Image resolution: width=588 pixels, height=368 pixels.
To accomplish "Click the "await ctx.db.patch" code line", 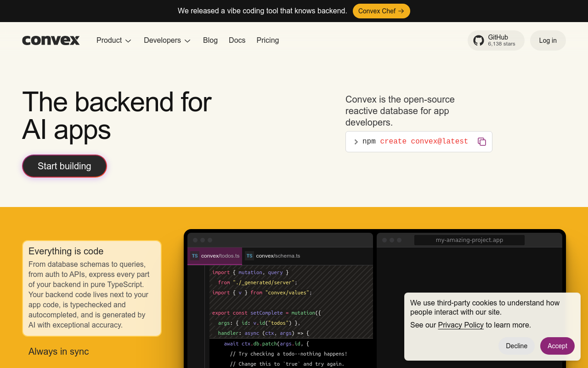I will tap(266, 344).
